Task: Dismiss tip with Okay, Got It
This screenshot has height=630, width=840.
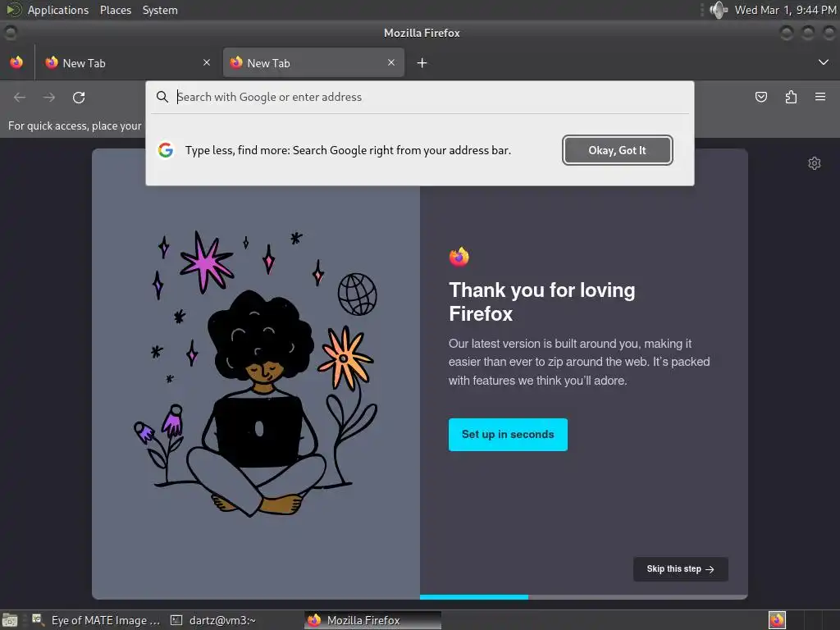Action: [617, 150]
